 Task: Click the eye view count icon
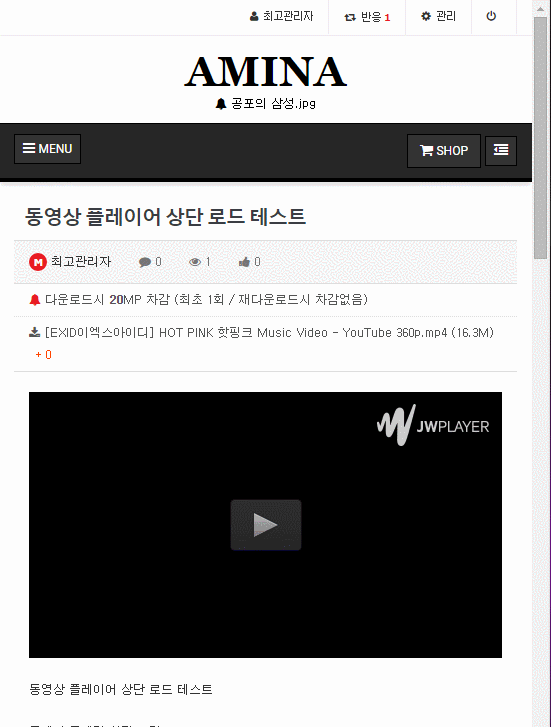195,262
